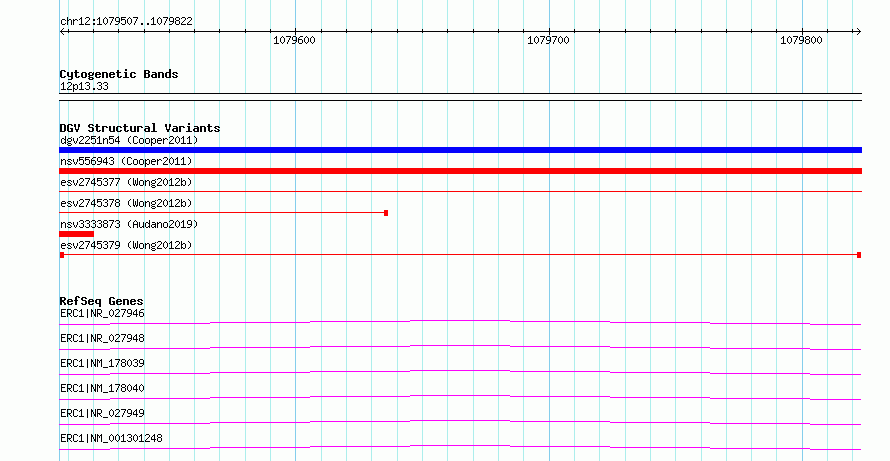The image size is (890, 461).
Task: Click the nsv3333873 (Audano2019) label
Action: coord(129,224)
